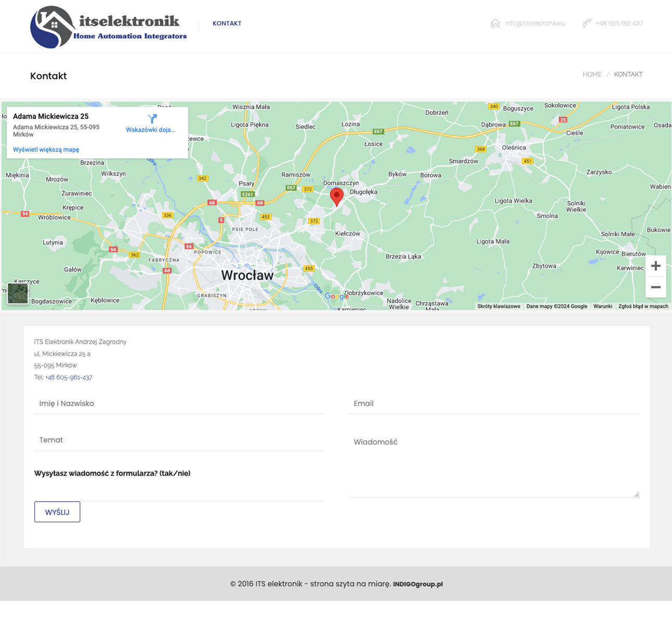Click the red map location pin

tap(337, 197)
